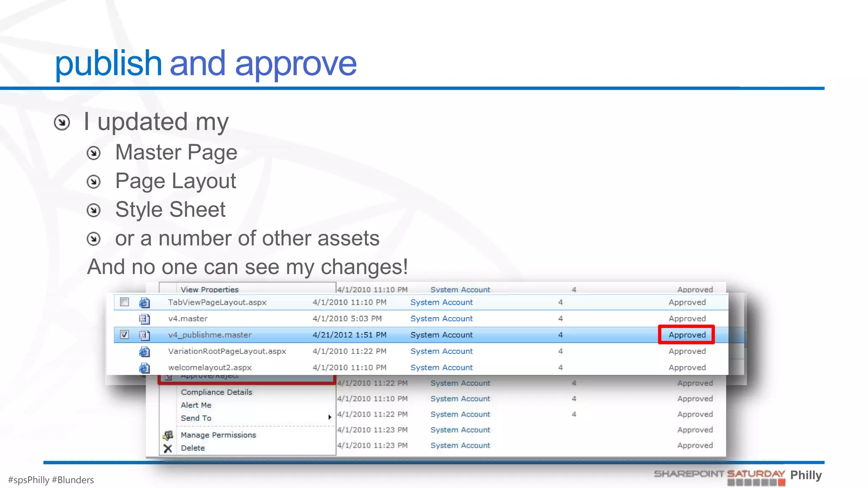Click the VariationRootPageLayout.aspx file name

pos(227,351)
